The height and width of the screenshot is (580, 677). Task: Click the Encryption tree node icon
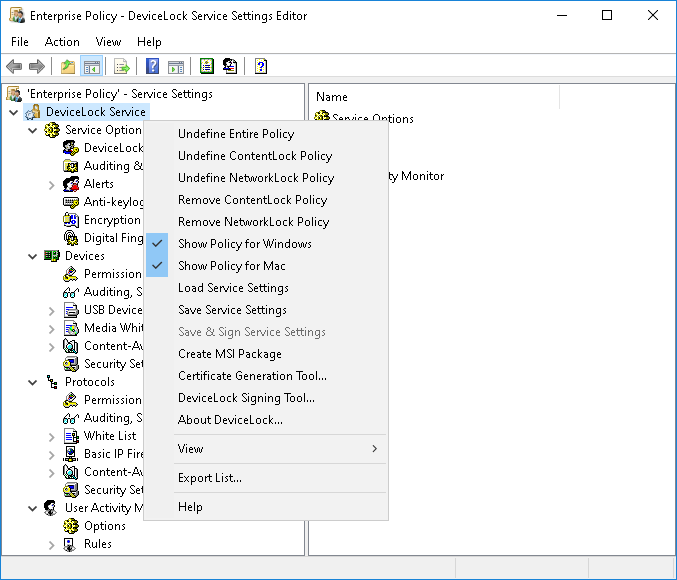coord(71,220)
